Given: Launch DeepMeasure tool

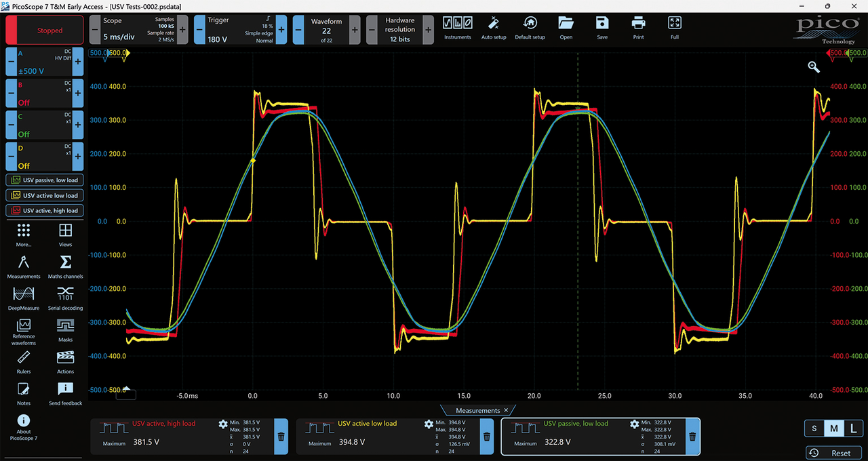Looking at the screenshot, I should [24, 298].
